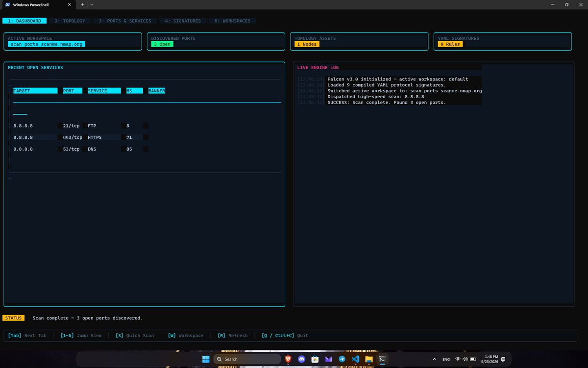Click the [S] Quick Scan shortcut
This screenshot has width=588, height=368.
pyautogui.click(x=135, y=336)
